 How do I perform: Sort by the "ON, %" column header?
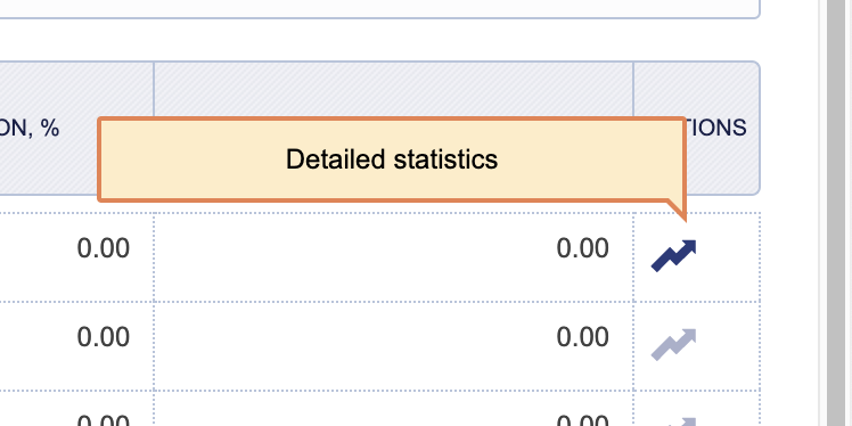(x=40, y=128)
